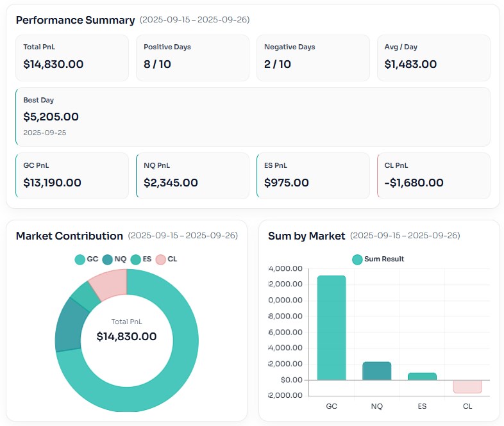Select the Negative Days 2 / 10 card

tap(313, 58)
